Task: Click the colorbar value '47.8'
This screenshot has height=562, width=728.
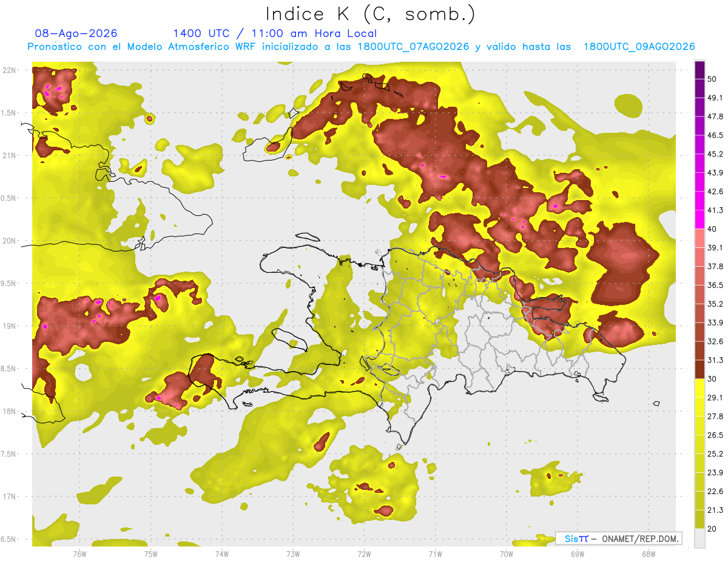Action: click(x=715, y=116)
